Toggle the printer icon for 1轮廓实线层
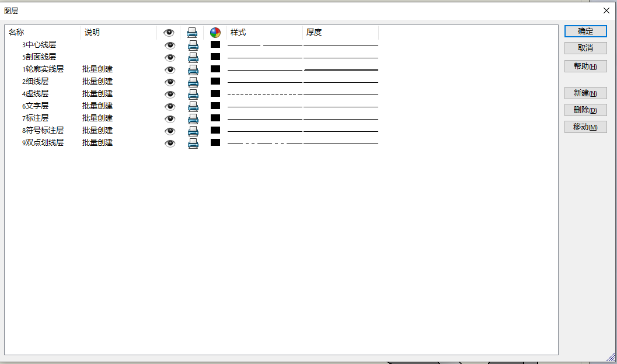This screenshot has height=364, width=617. click(x=193, y=69)
